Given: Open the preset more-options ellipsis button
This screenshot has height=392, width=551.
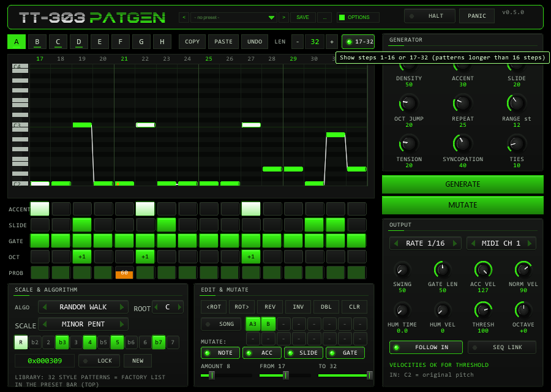Looking at the screenshot, I should 324,17.
